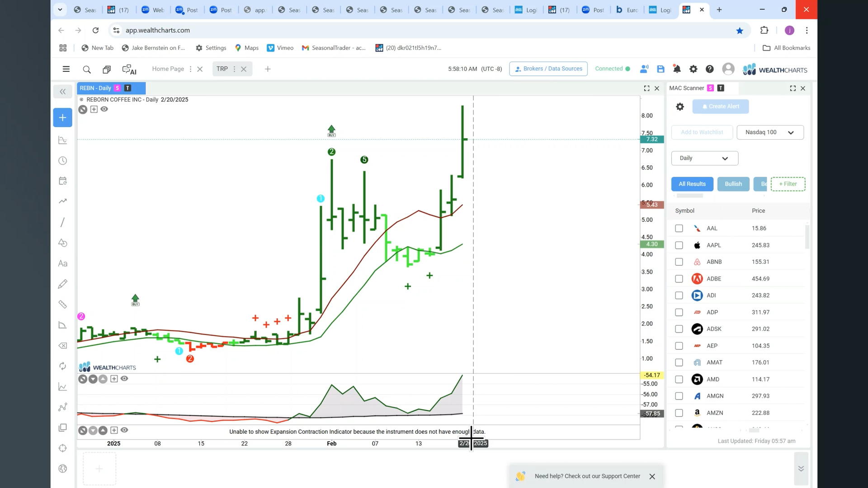Screen dimensions: 868x488
Task: Open the save layout floppy icon
Action: click(660, 69)
